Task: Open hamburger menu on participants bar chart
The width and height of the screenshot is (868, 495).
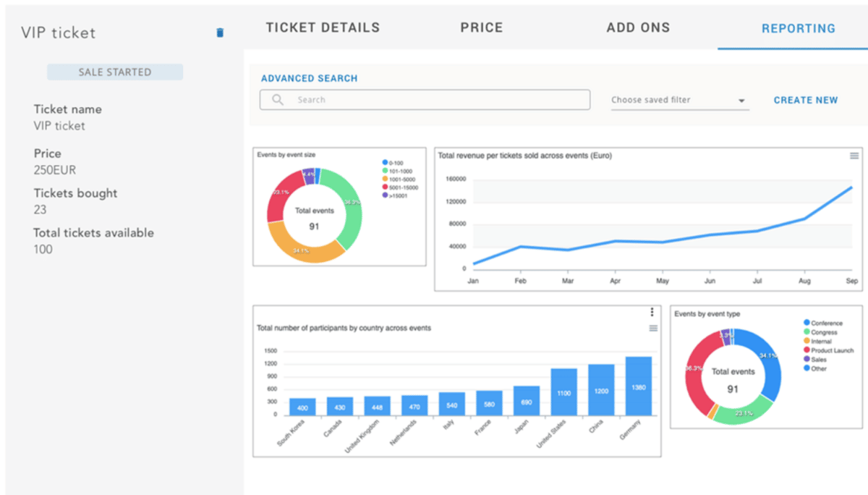Action: coord(653,328)
